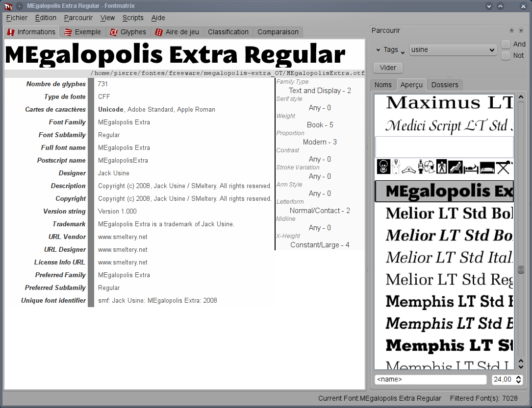
Task: Click the glyph count value 731
Action: pos(103,84)
